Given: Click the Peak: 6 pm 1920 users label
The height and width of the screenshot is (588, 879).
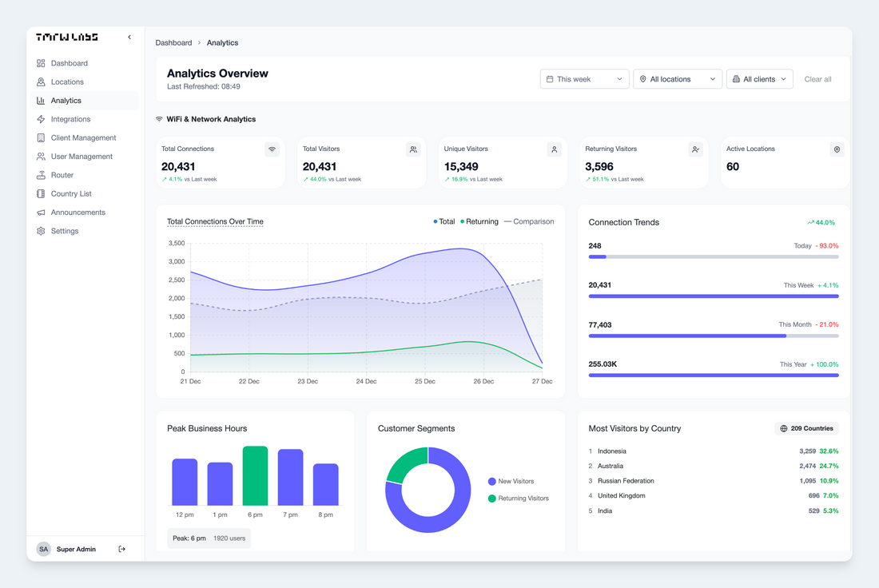Looking at the screenshot, I should tap(209, 538).
